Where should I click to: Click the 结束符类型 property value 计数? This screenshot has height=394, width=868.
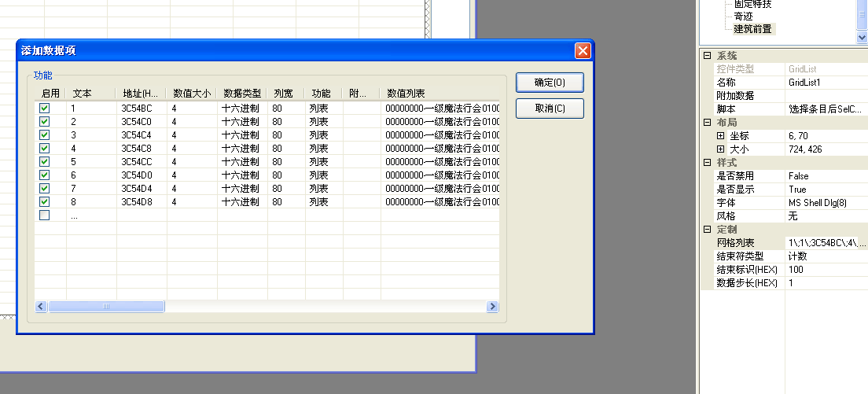[824, 256]
